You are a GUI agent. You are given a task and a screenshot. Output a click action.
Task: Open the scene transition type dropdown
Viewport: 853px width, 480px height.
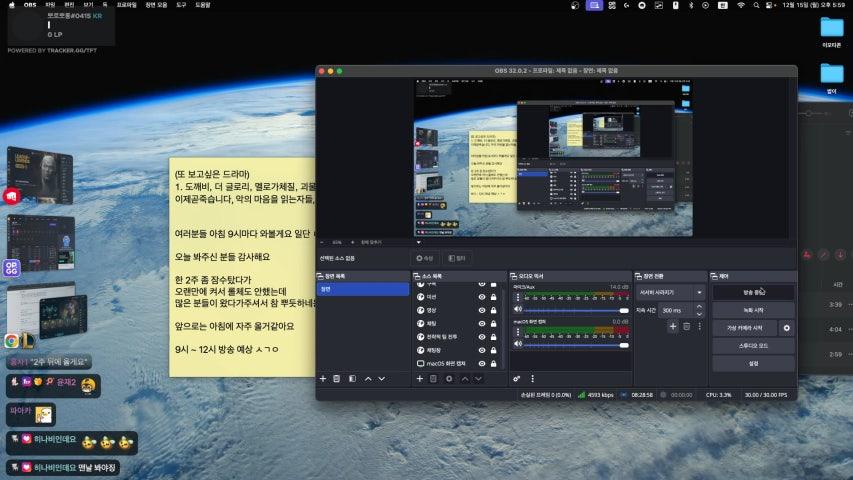[671, 292]
